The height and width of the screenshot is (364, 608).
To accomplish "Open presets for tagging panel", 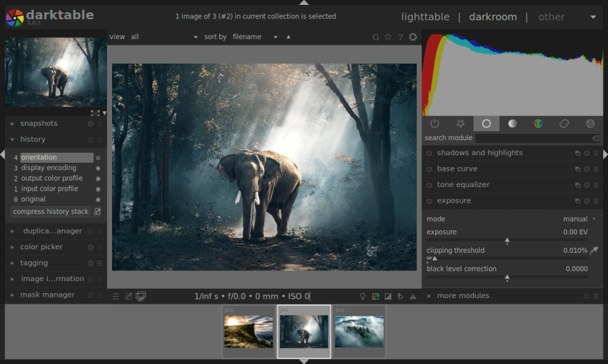I will [100, 263].
